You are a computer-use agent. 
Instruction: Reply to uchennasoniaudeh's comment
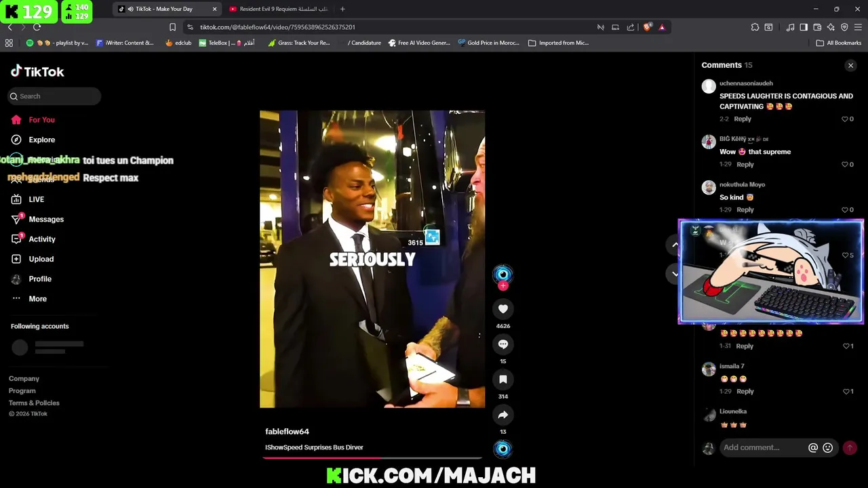pos(743,119)
